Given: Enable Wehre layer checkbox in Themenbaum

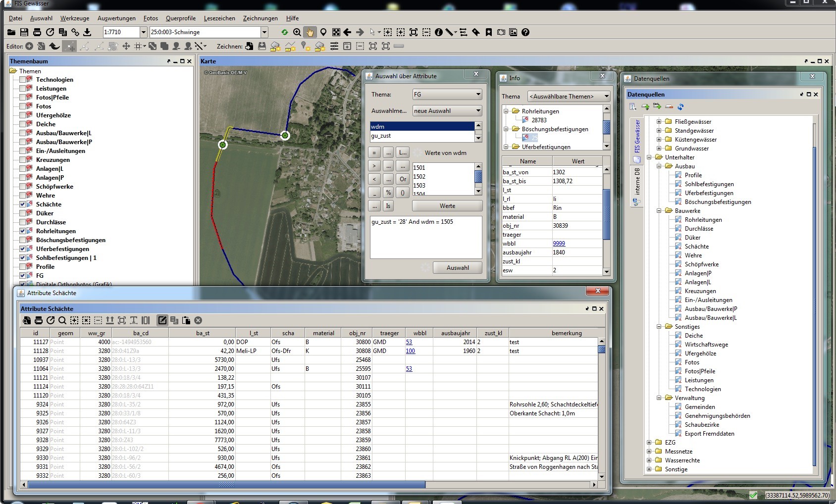Looking at the screenshot, I should coord(23,196).
